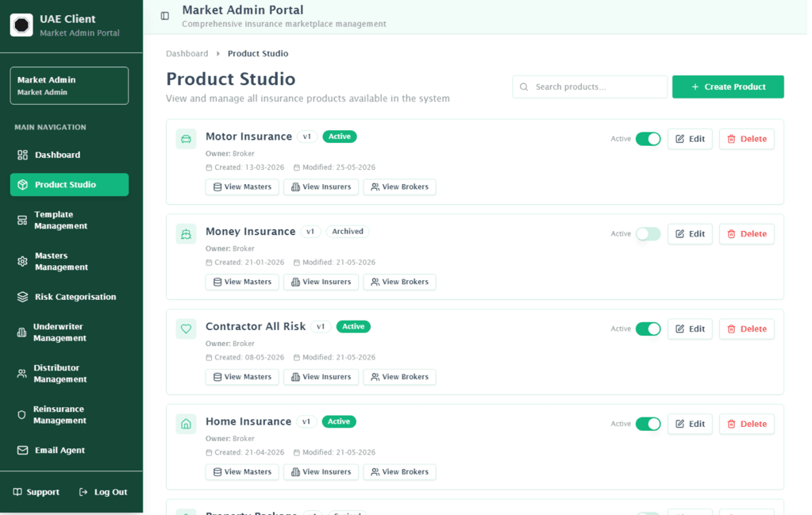Click the v1 version tag on Motor Insurance
The width and height of the screenshot is (812, 515).
pyautogui.click(x=307, y=136)
